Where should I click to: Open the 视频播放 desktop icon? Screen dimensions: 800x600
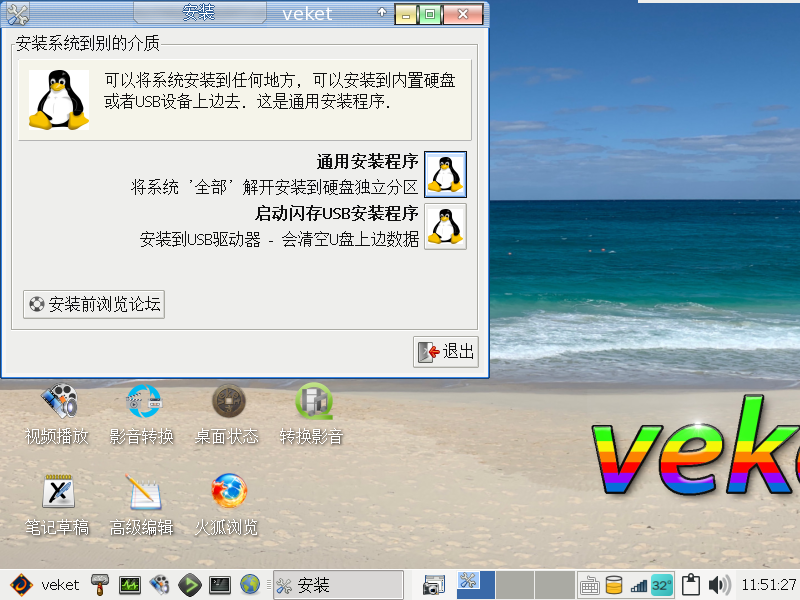pyautogui.click(x=57, y=414)
